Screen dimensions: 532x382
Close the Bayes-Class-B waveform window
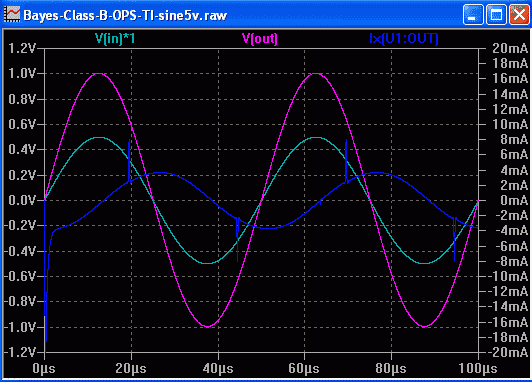click(x=519, y=15)
